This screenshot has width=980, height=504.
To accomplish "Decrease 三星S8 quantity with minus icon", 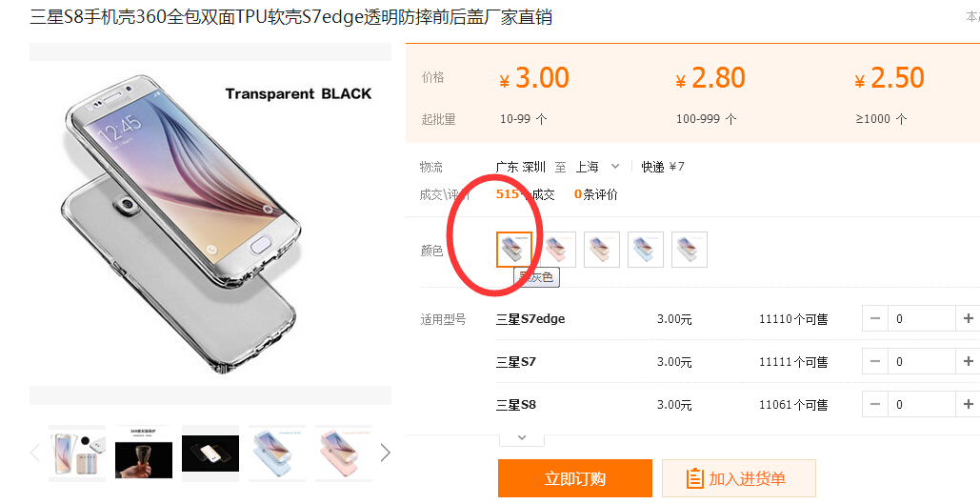I will click(x=875, y=404).
